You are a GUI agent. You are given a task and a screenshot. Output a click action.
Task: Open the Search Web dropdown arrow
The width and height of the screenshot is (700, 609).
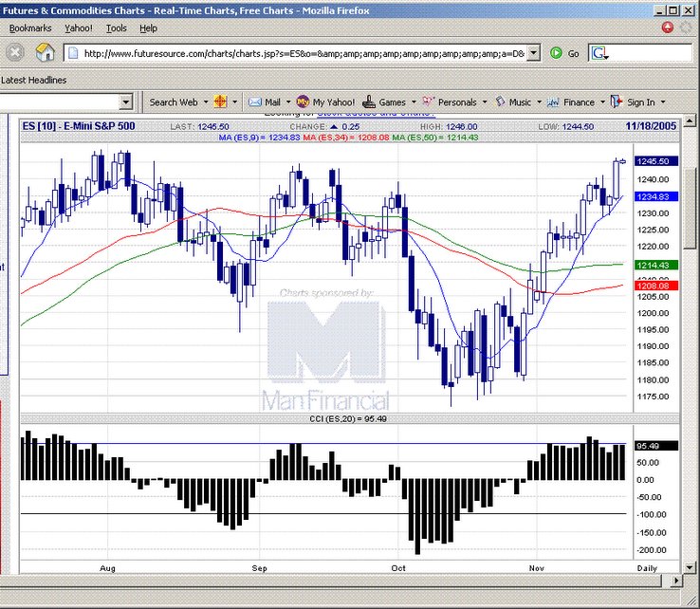click(206, 102)
